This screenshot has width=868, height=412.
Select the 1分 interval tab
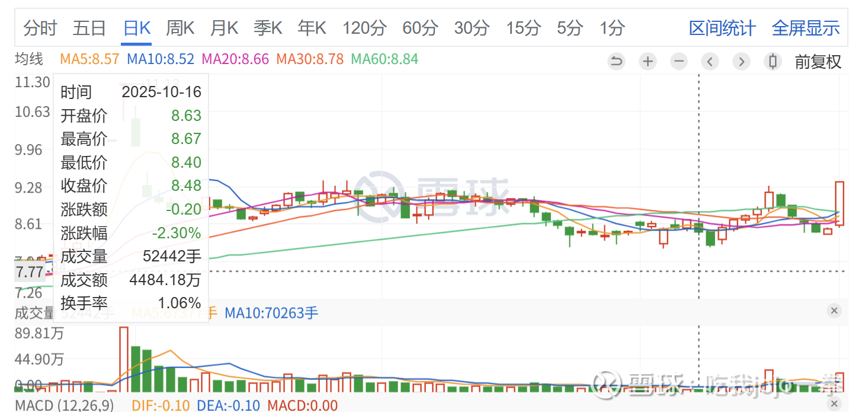pos(612,28)
